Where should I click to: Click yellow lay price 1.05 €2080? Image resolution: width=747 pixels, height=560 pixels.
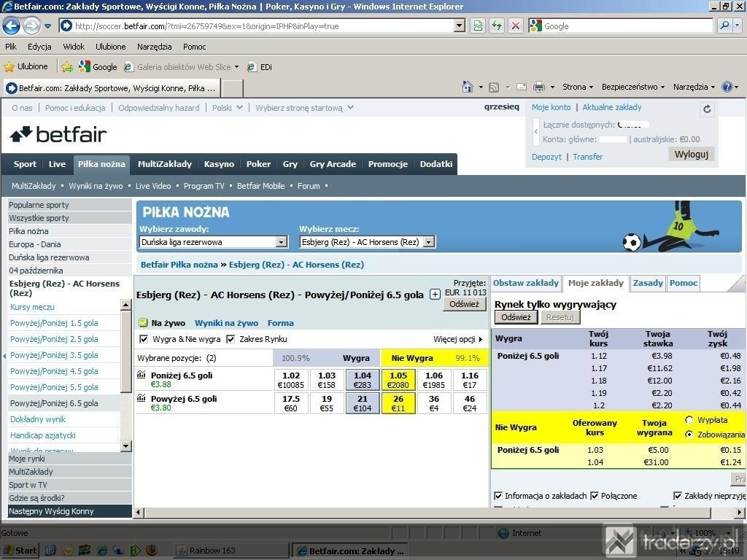[398, 379]
